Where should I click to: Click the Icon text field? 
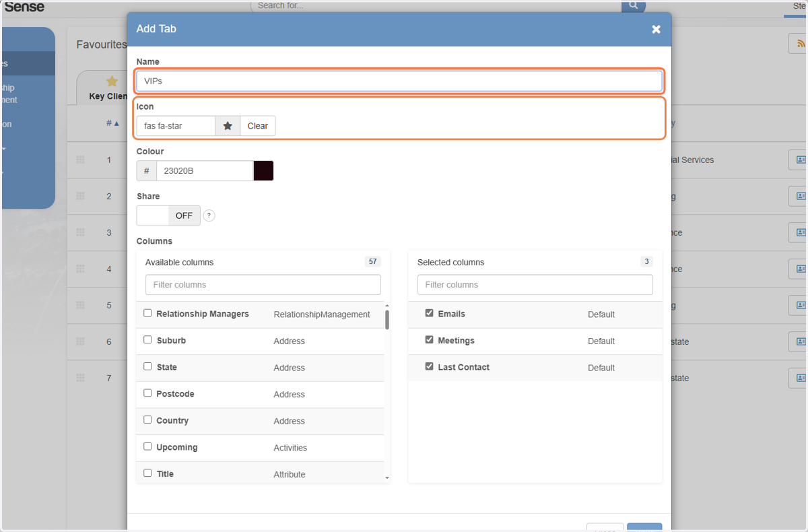[176, 126]
